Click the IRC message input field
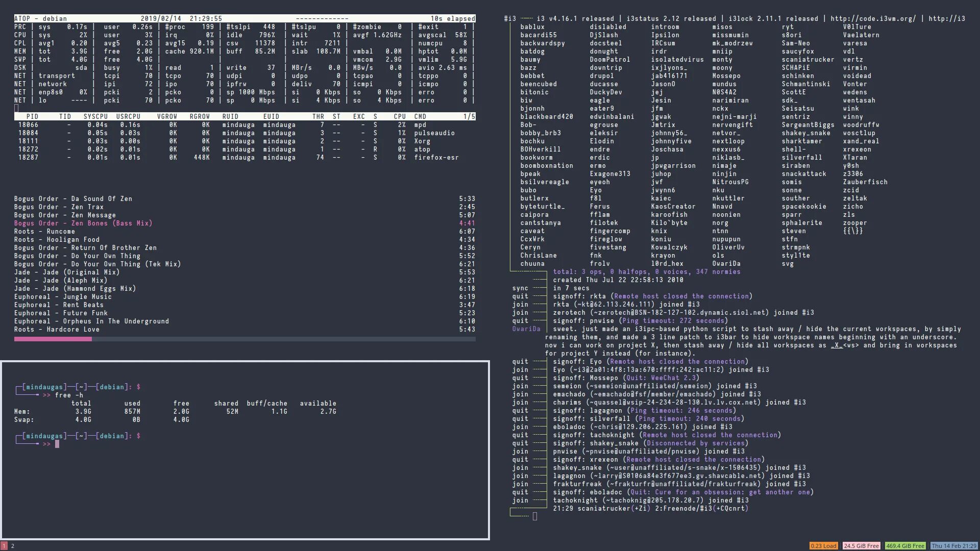The height and width of the screenshot is (551, 980). tap(534, 516)
